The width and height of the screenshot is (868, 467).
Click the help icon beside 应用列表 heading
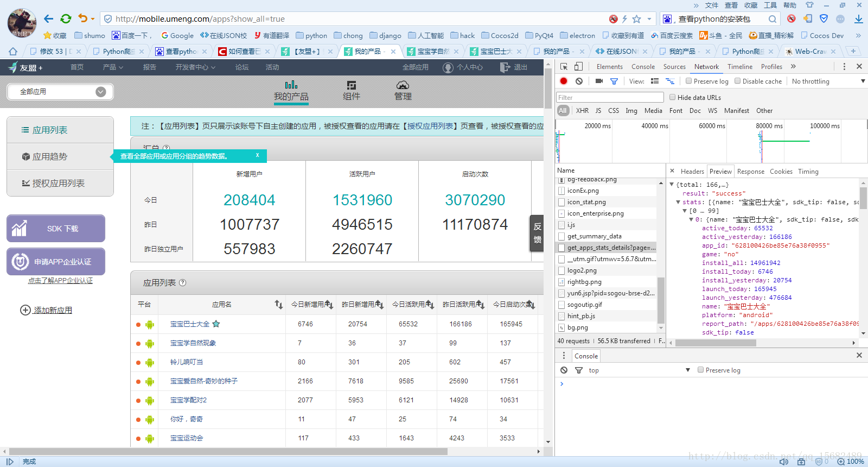click(183, 282)
